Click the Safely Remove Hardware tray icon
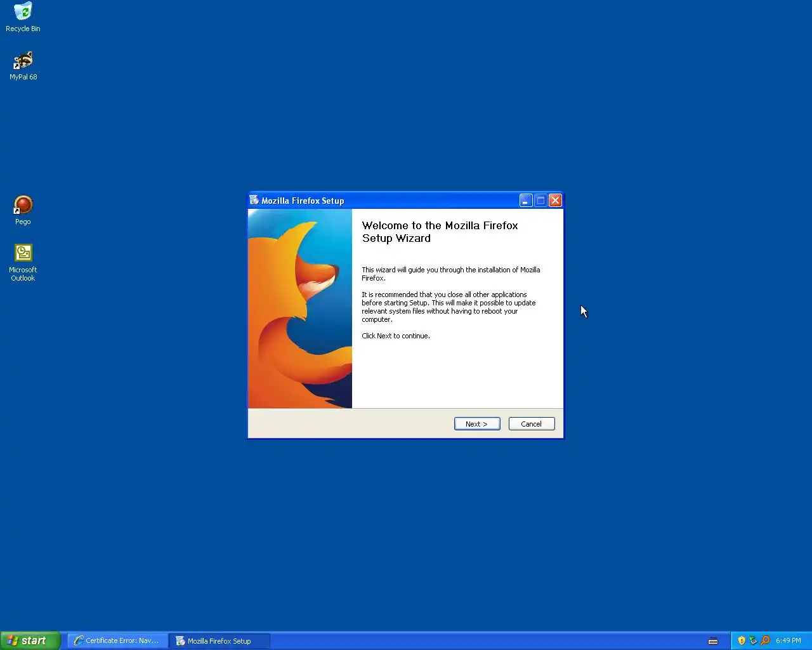 coord(753,641)
